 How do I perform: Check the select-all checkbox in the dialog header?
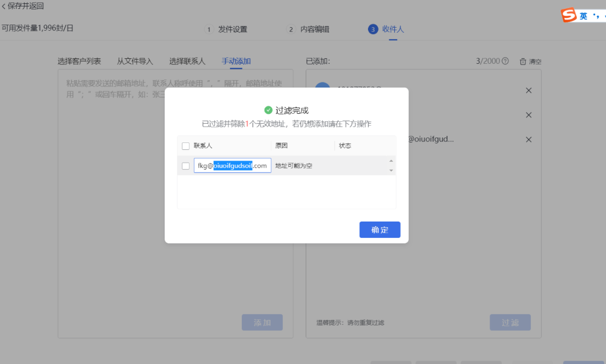coord(186,145)
